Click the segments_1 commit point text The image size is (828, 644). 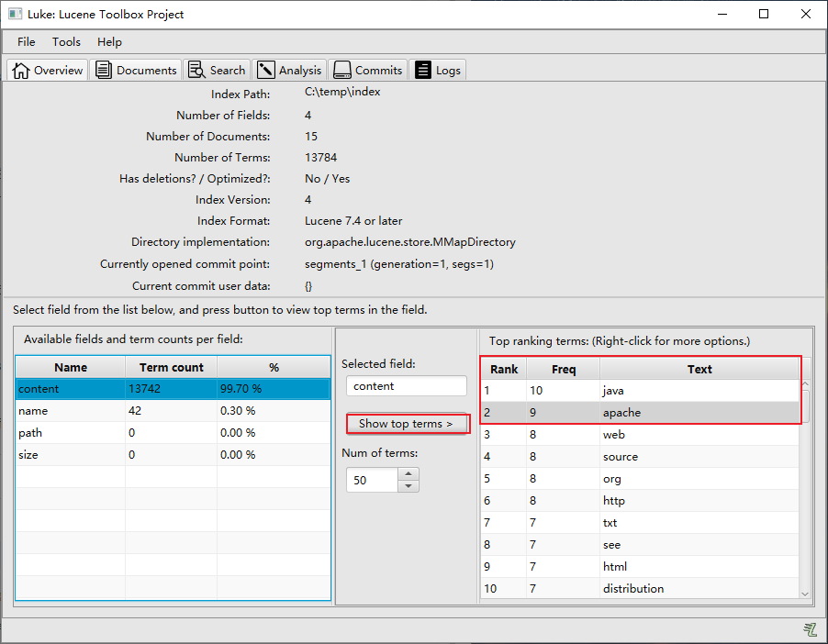[398, 264]
